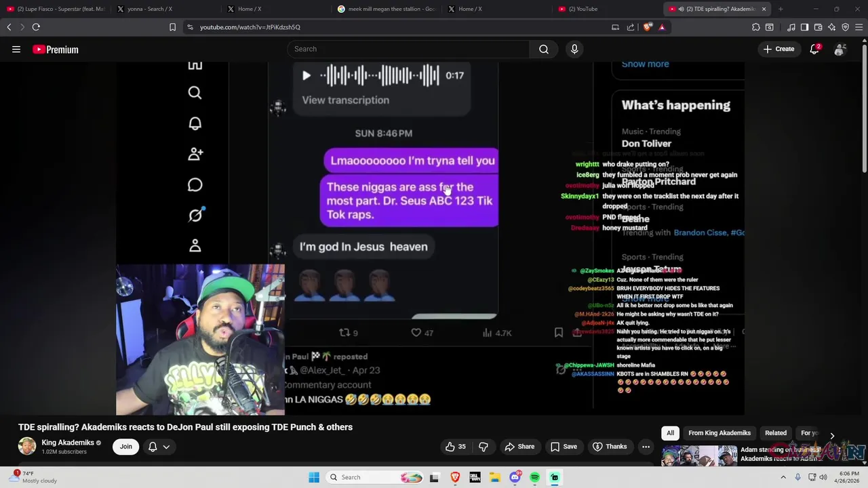Open the Brave Wallet icon

(x=818, y=27)
